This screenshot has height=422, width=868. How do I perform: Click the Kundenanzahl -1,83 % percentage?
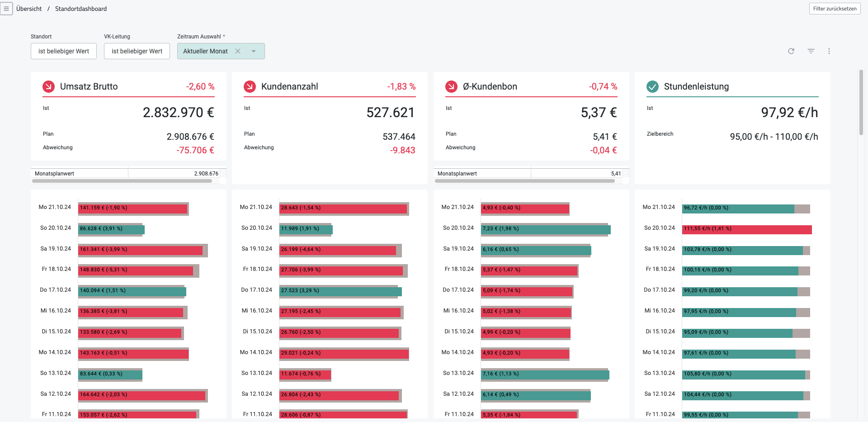[x=401, y=86]
